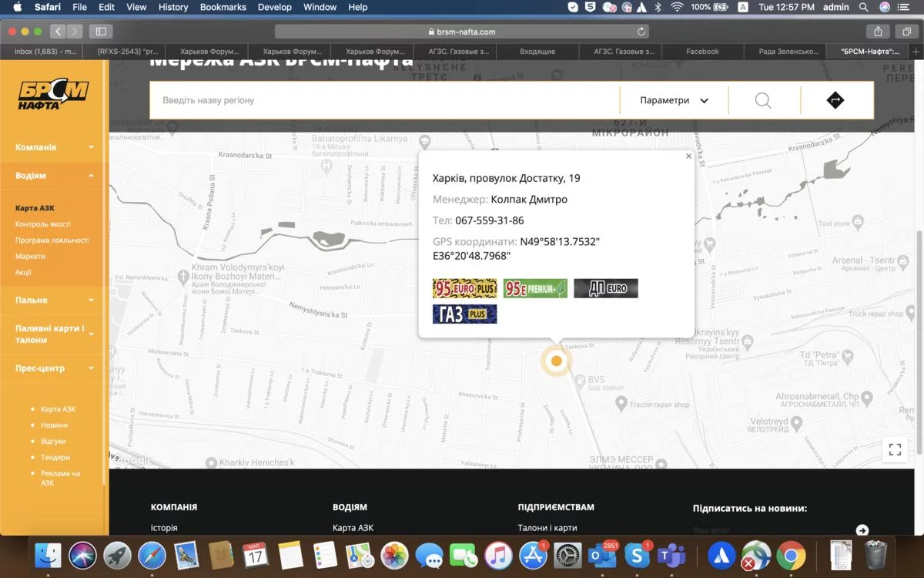Viewport: 924px width, 578px height.
Task: Open the Develop menu
Action: (x=275, y=7)
